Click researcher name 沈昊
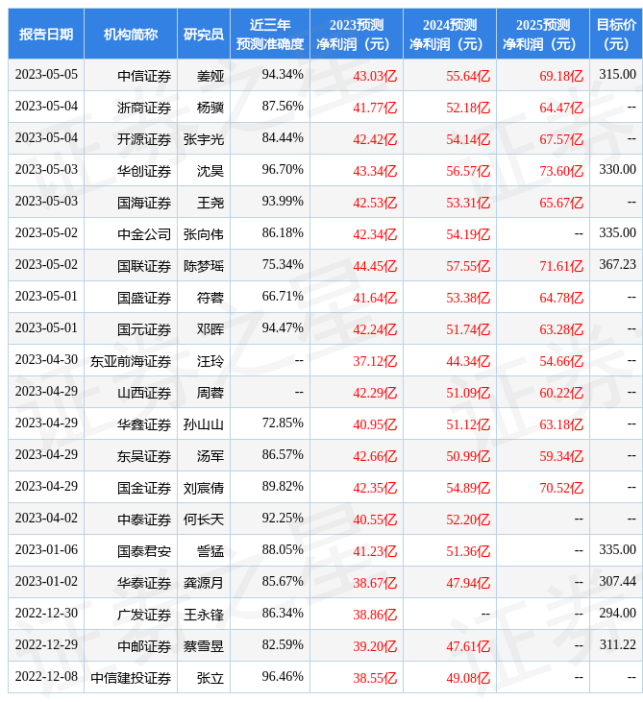This screenshot has height=702, width=643. (210, 171)
